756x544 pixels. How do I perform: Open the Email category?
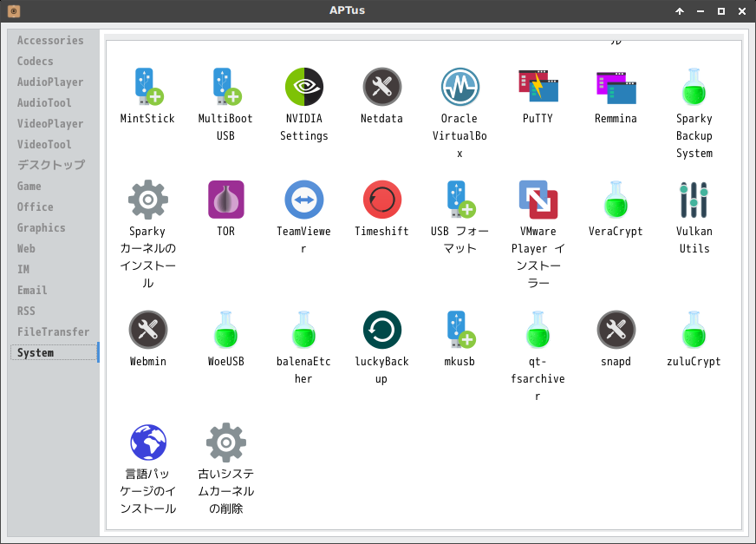32,290
